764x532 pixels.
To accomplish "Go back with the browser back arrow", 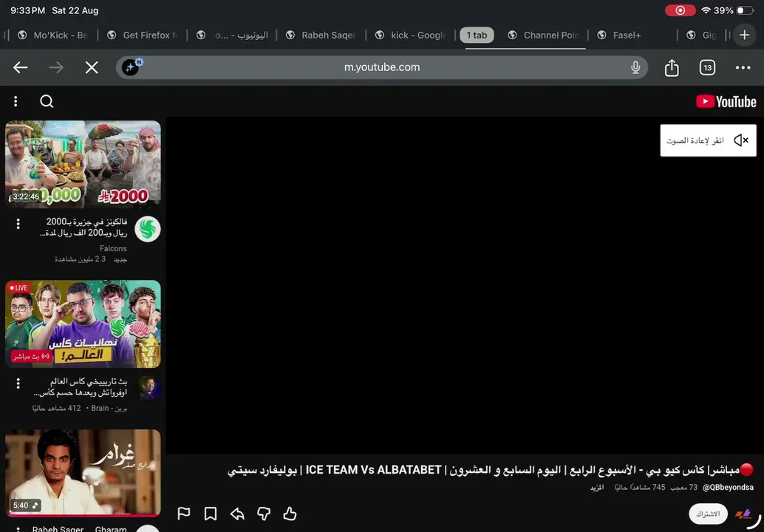I will [21, 68].
